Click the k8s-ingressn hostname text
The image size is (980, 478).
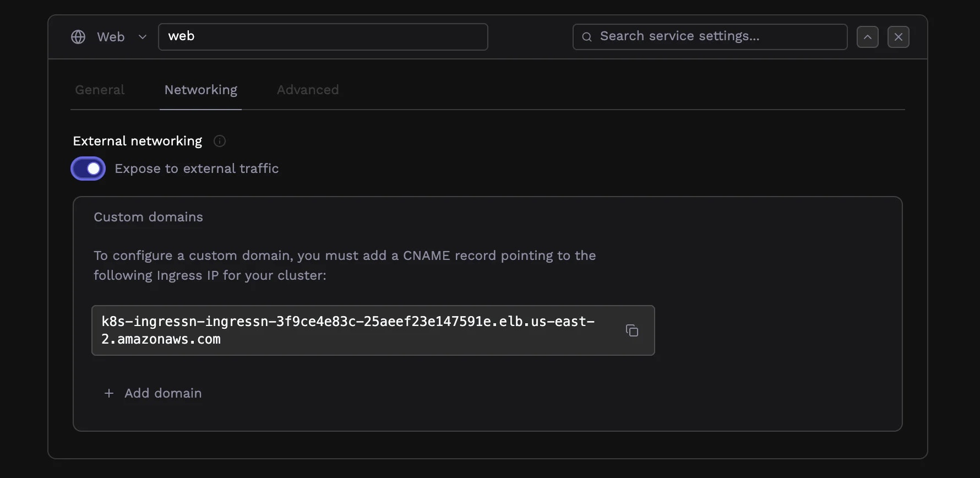tap(348, 330)
